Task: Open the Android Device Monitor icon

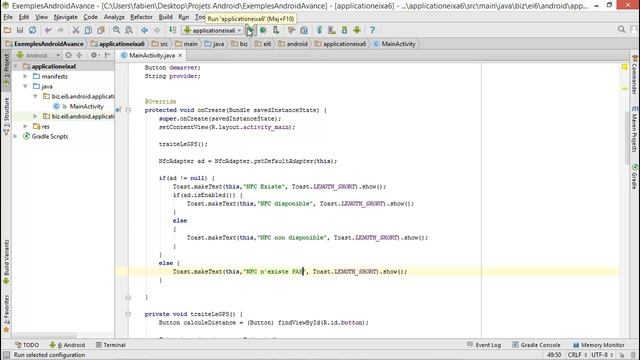Action: [357, 30]
